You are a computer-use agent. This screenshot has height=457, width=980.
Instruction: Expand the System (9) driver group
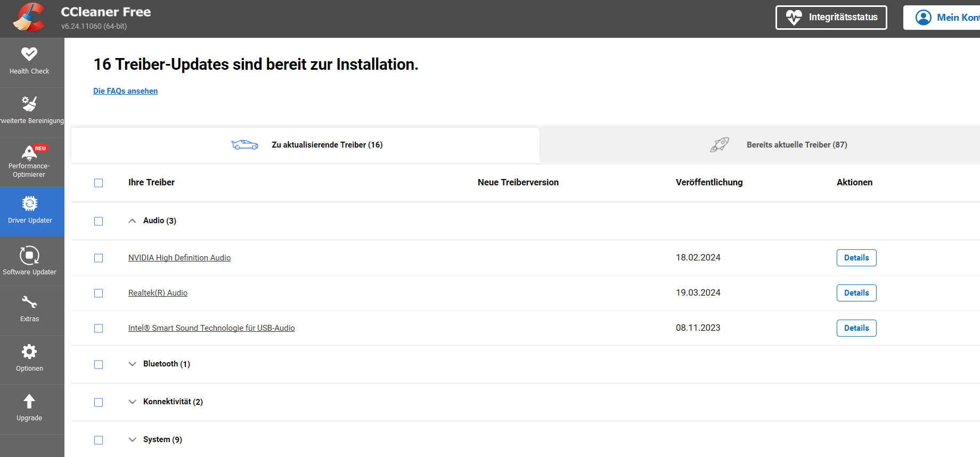coord(133,439)
